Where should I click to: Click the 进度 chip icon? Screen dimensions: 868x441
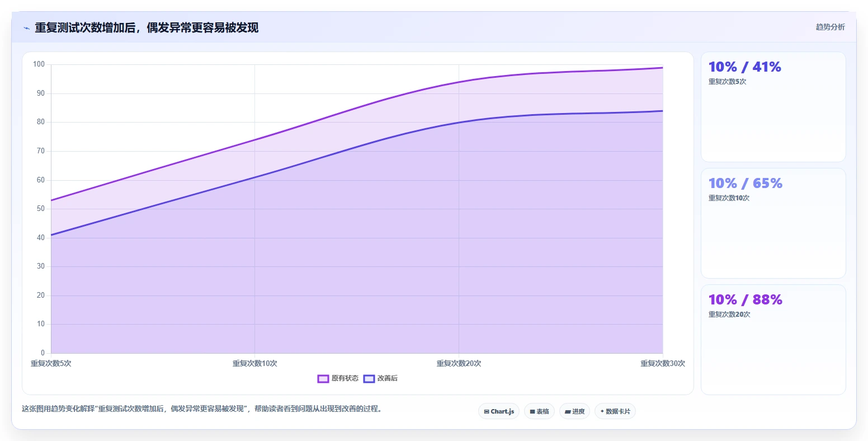pyautogui.click(x=568, y=411)
